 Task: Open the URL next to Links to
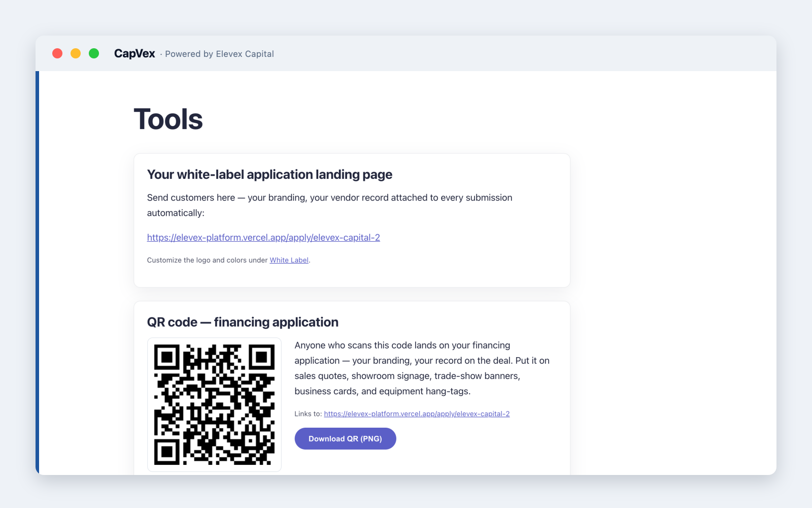417,414
